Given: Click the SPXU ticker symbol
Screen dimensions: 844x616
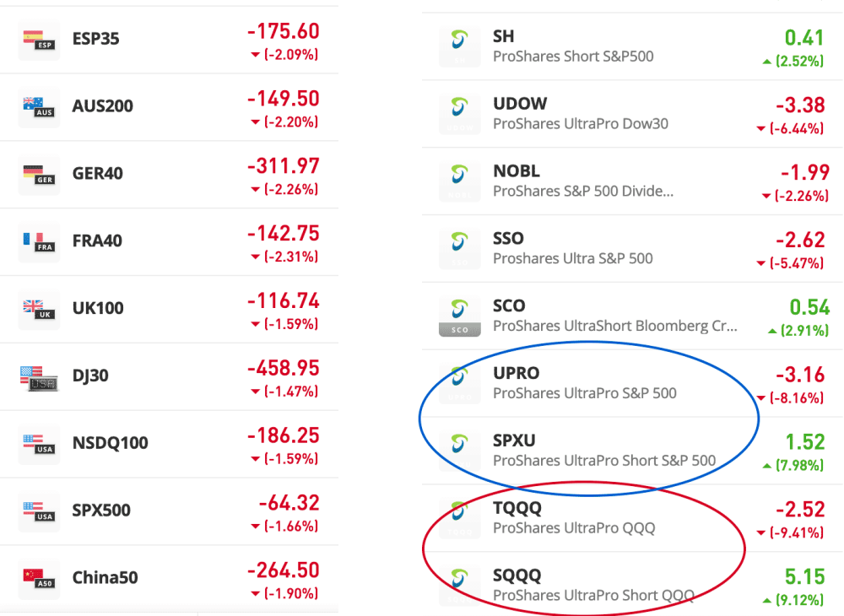Looking at the screenshot, I should point(514,440).
